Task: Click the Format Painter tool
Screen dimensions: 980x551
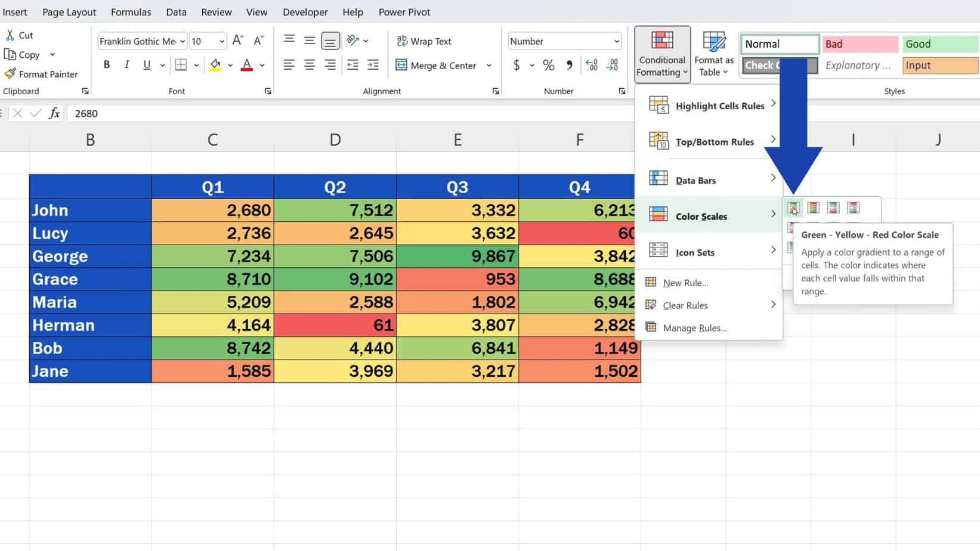Action: [42, 74]
